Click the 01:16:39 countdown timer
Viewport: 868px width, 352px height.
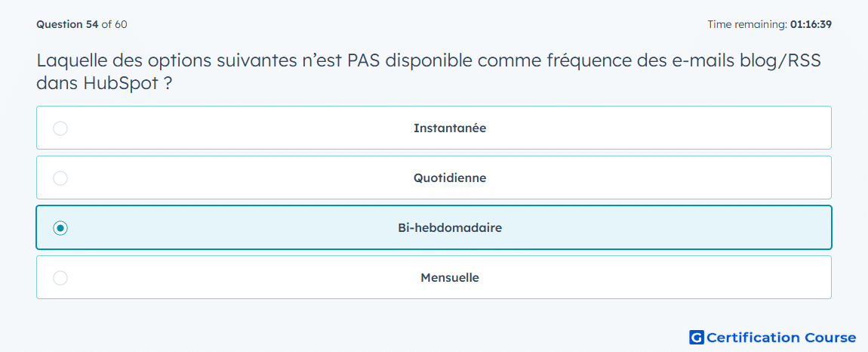pyautogui.click(x=811, y=24)
